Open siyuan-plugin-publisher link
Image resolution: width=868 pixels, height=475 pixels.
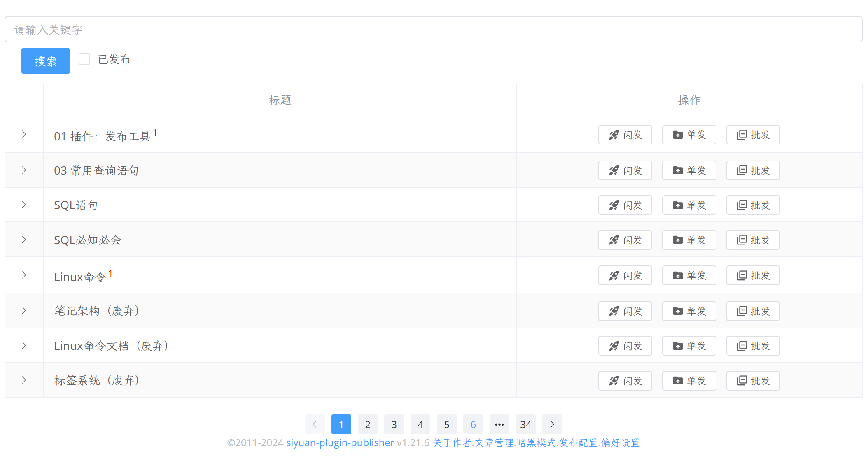340,443
